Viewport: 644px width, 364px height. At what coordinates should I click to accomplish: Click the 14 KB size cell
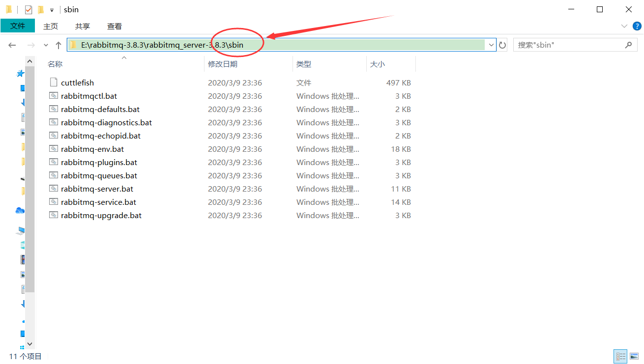[x=401, y=202]
